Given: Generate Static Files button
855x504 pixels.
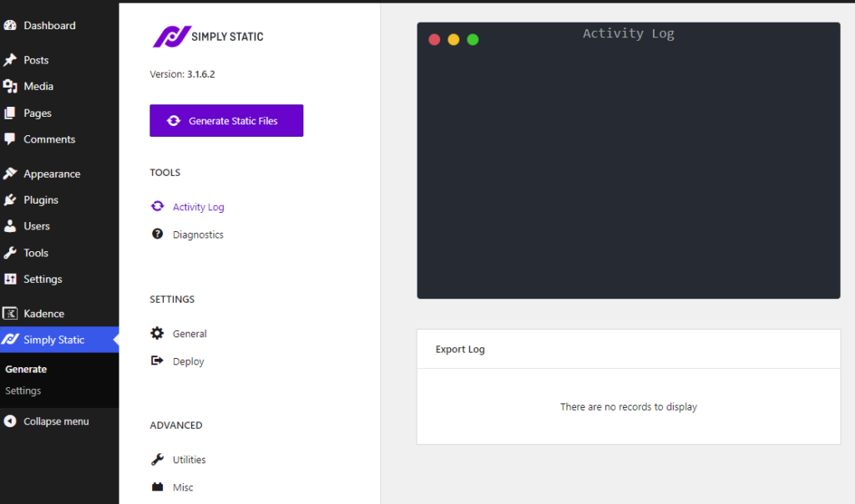Looking at the screenshot, I should point(226,120).
